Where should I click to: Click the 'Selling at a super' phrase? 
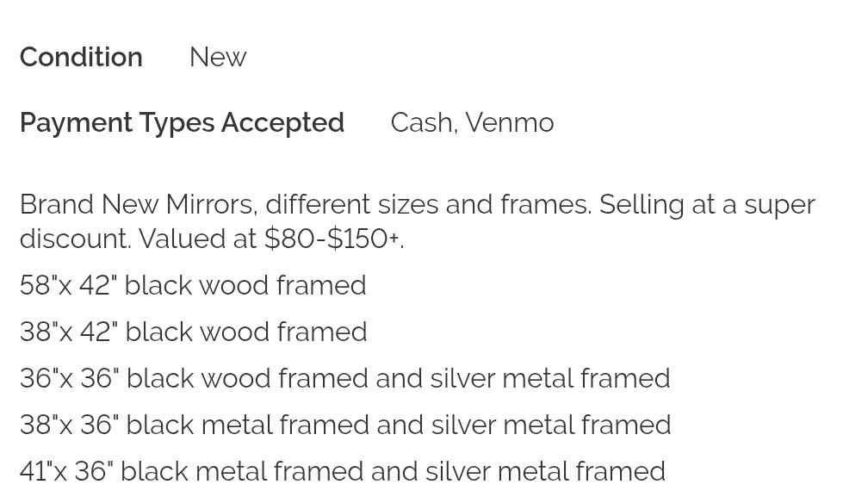point(706,204)
